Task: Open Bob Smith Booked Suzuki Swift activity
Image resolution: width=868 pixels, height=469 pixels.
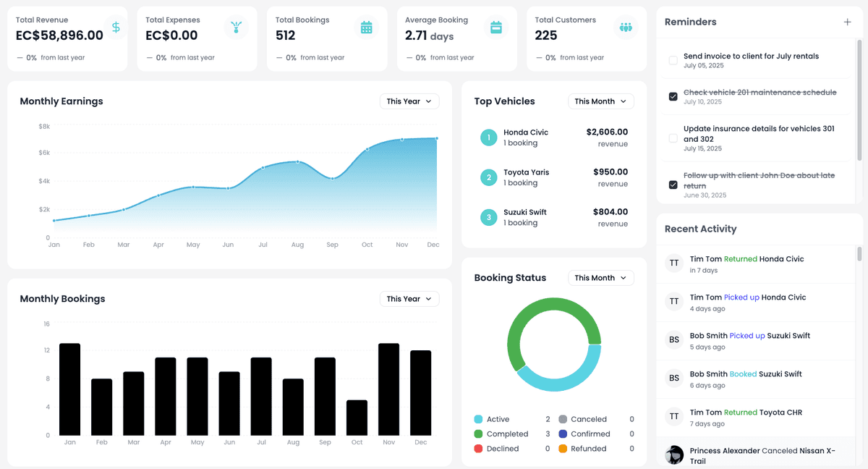Action: click(x=745, y=379)
